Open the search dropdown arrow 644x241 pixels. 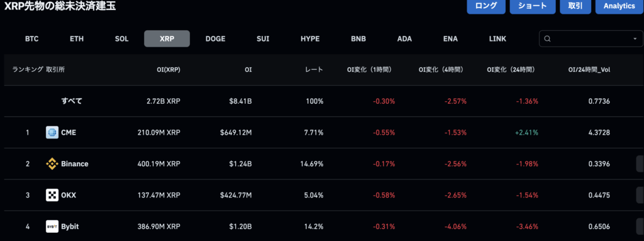tap(635, 38)
